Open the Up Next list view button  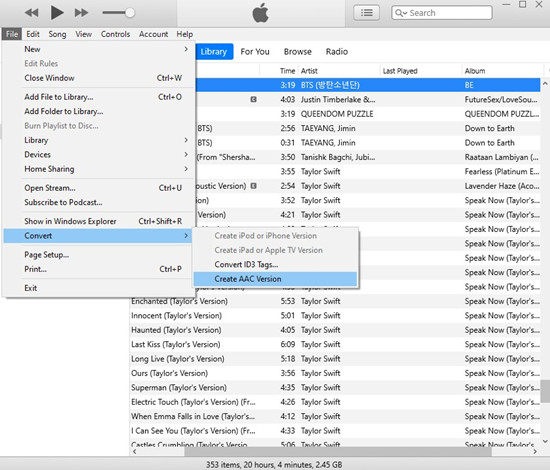coord(367,13)
